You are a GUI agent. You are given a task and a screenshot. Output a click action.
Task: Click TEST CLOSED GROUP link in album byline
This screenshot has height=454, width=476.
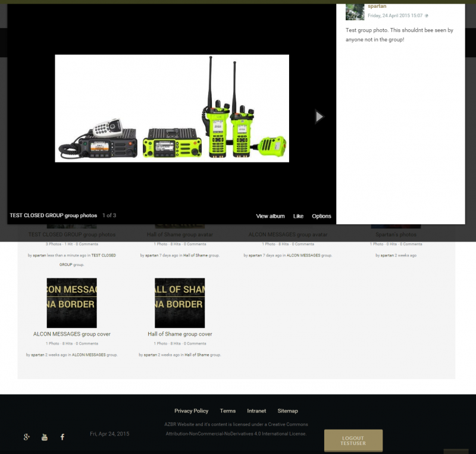point(87,260)
